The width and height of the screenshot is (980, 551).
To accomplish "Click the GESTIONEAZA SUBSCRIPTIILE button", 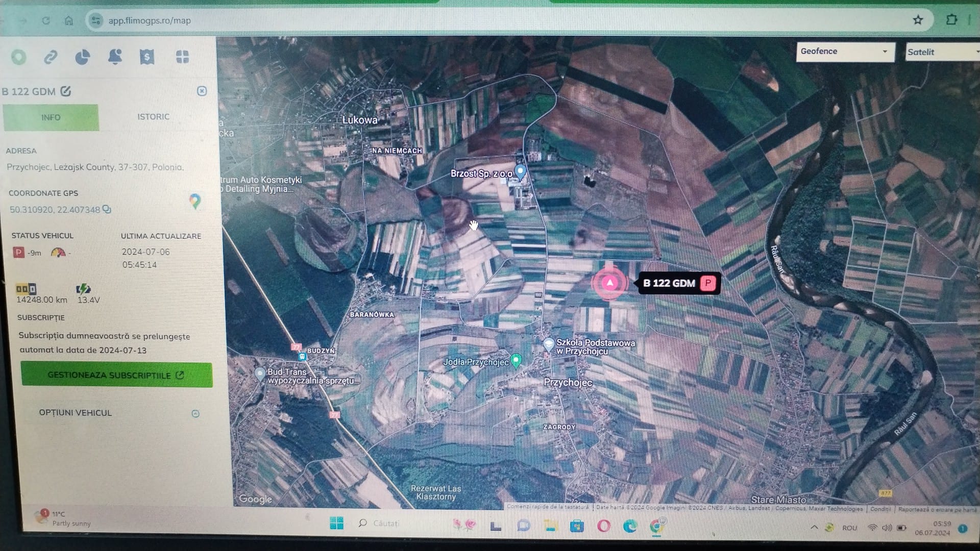I will (x=116, y=375).
